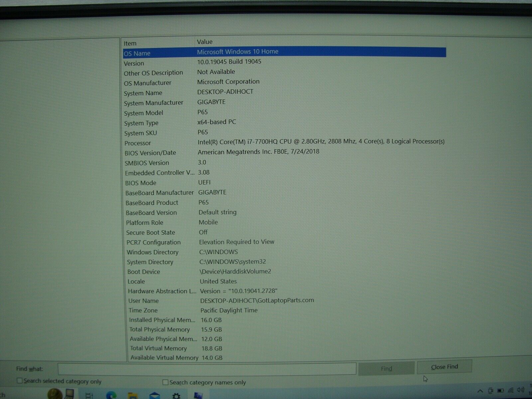
Task: Click the volume speaker tray icon
Action: [521, 390]
